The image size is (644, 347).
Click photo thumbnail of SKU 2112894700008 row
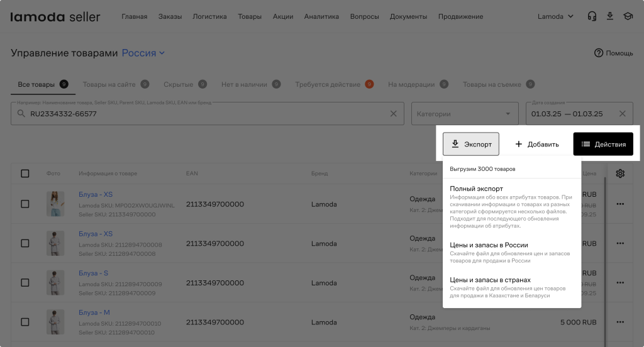point(55,243)
